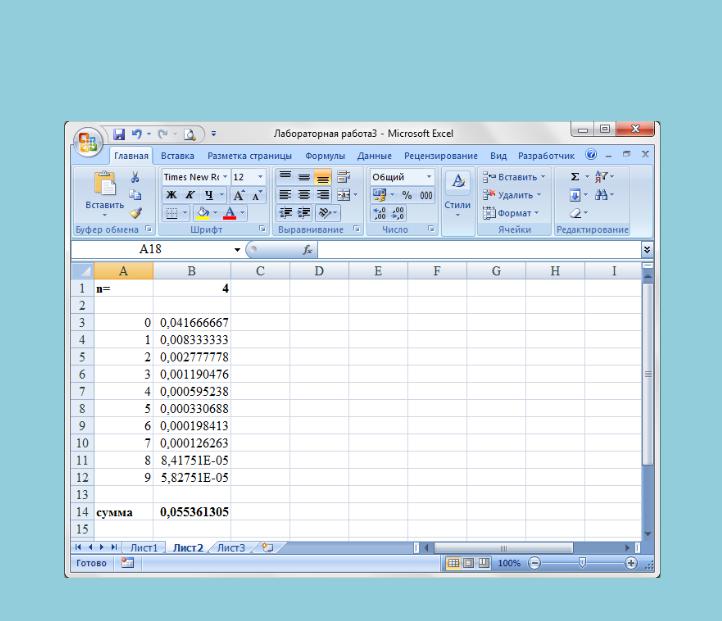Save the workbook with the floppy icon

[119, 134]
